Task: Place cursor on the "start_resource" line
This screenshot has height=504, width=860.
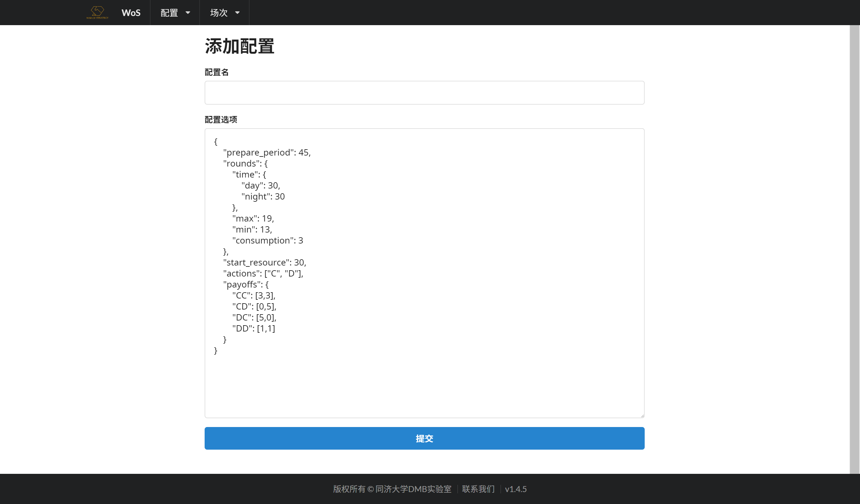Action: (264, 262)
